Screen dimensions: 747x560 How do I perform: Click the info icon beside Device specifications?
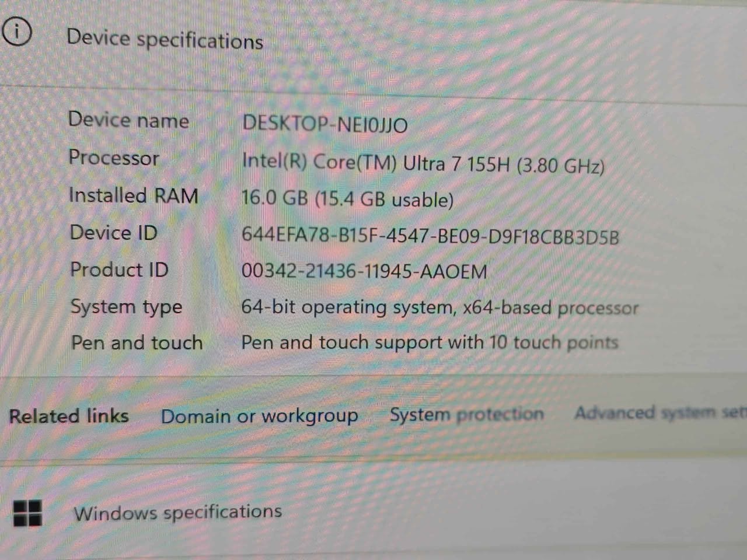16,32
